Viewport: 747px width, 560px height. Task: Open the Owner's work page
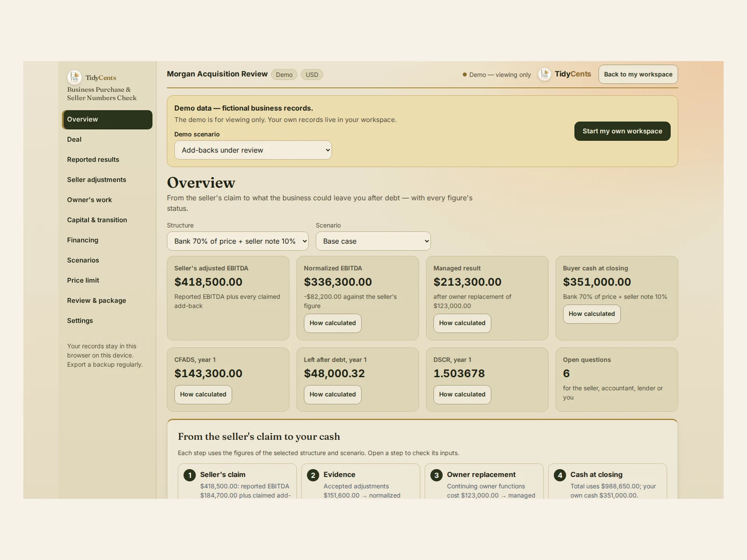click(107, 200)
